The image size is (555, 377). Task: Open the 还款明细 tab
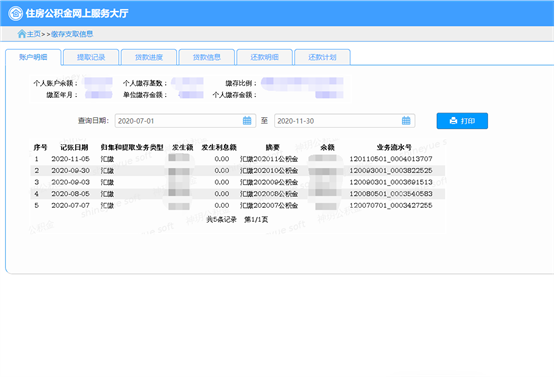264,57
